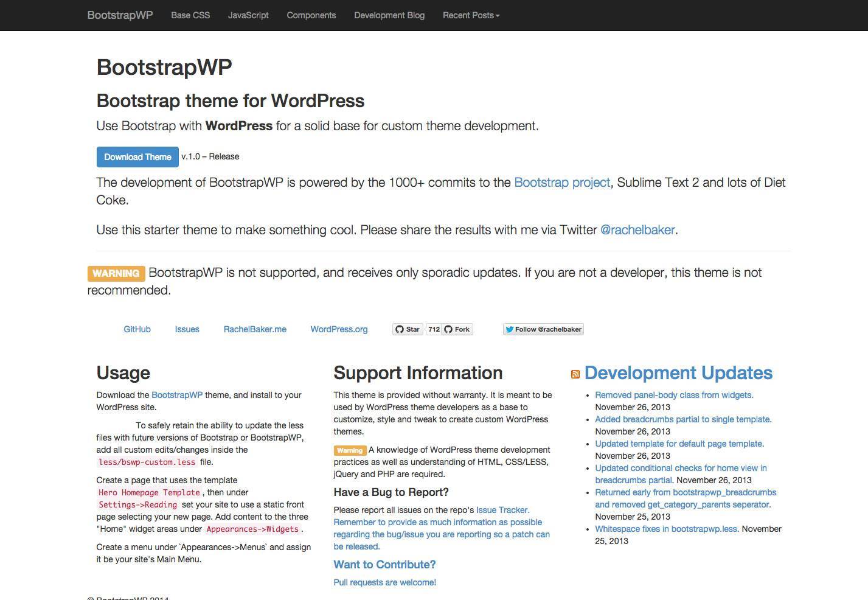Screen dimensions: 868x600
Task: Click the Download Theme button
Action: (137, 157)
